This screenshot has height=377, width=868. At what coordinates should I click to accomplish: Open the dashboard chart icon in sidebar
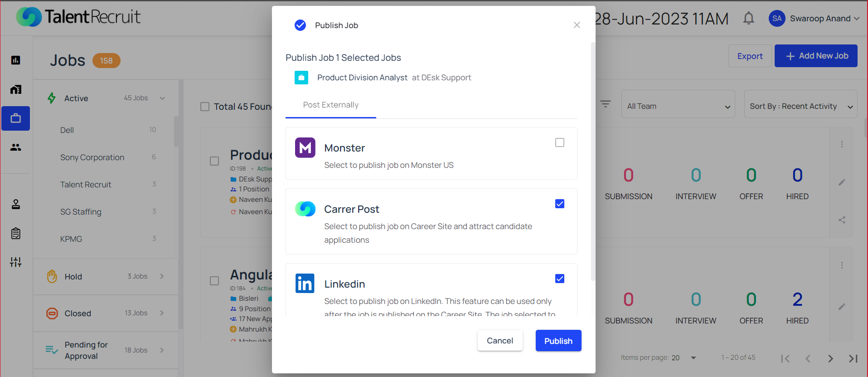coord(16,60)
